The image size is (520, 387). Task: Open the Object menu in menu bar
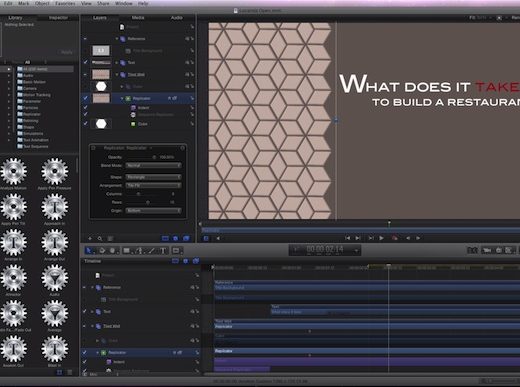[42, 3]
